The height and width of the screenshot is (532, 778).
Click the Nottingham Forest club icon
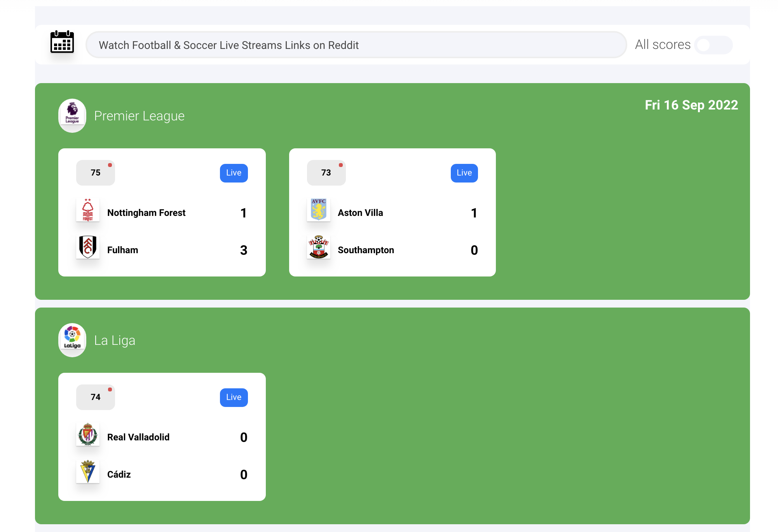(x=87, y=211)
